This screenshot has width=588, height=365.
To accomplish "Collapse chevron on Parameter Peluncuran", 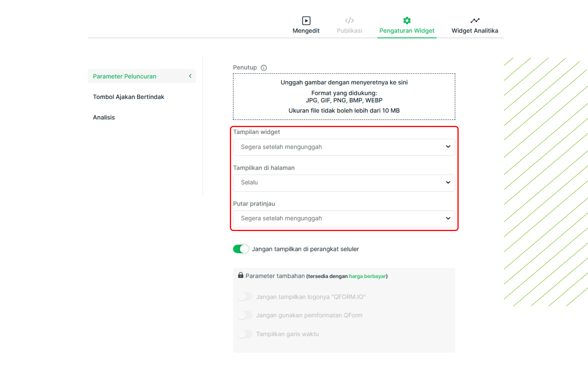I will click(x=190, y=76).
